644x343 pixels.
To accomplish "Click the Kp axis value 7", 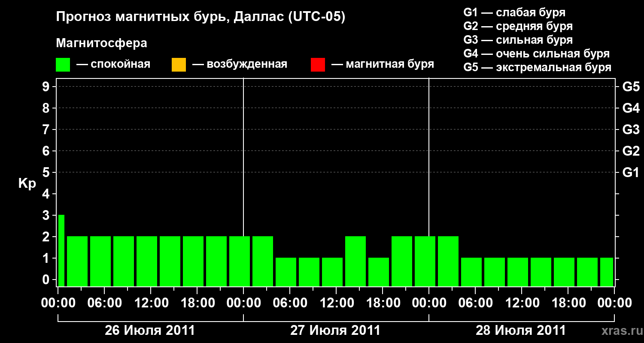I will 46,129.
